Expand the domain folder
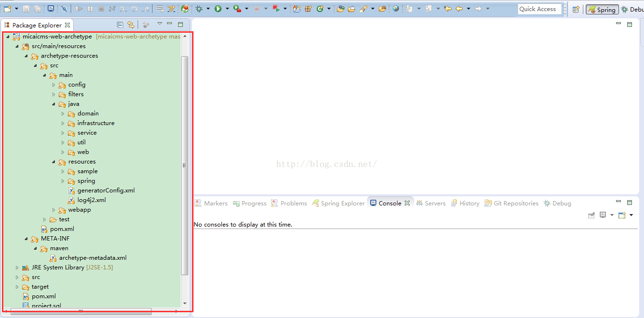Viewport: 644px width, 318px height. coord(63,114)
